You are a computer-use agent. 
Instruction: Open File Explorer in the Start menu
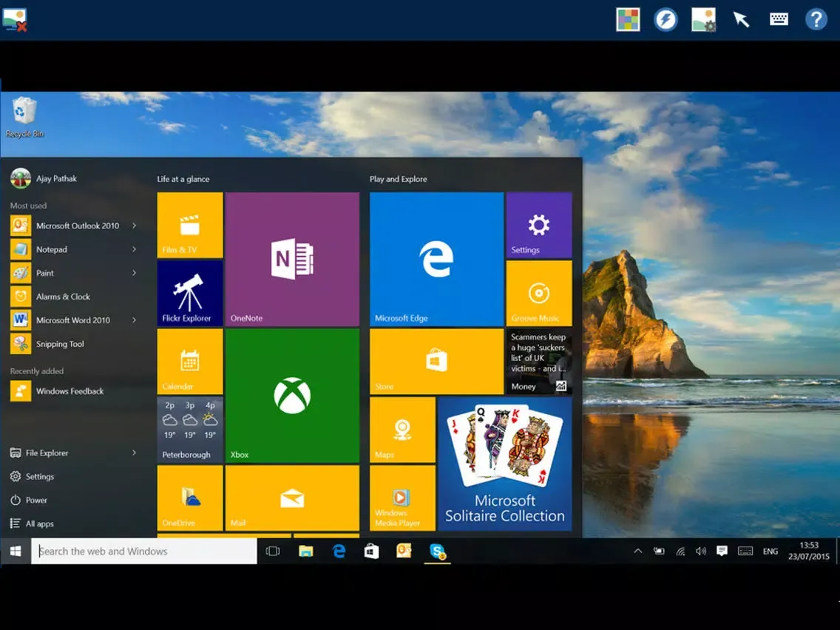pos(40,453)
